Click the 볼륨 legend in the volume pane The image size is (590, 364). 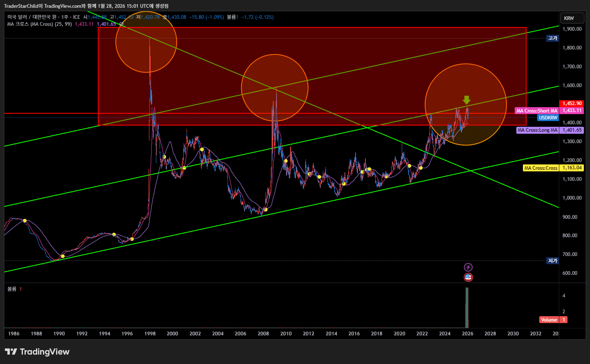12,289
